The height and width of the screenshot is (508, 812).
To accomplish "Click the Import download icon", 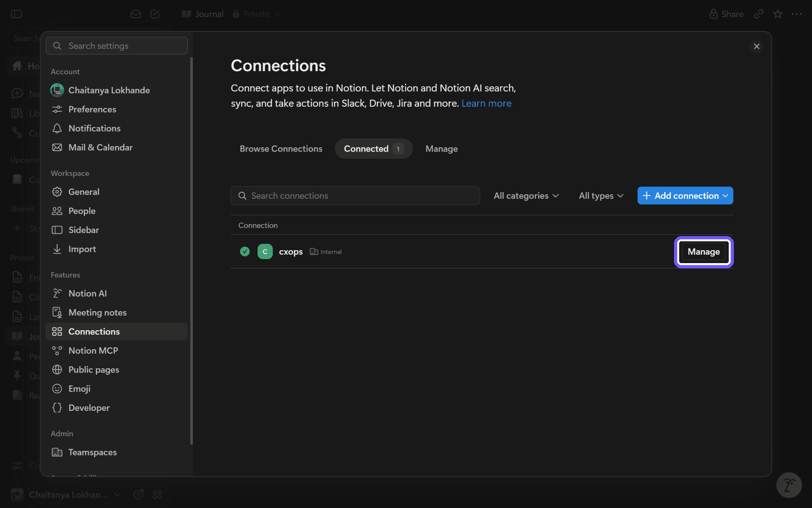I will 57,249.
